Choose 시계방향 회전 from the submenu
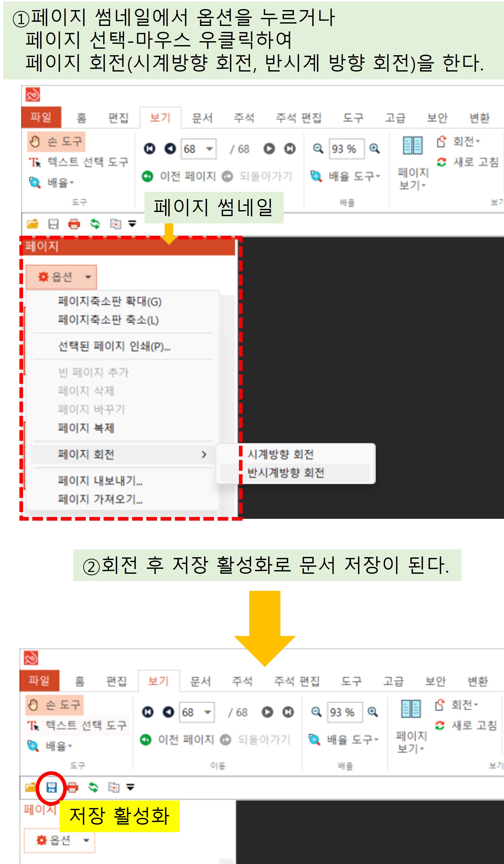The image size is (504, 864). coord(280,454)
